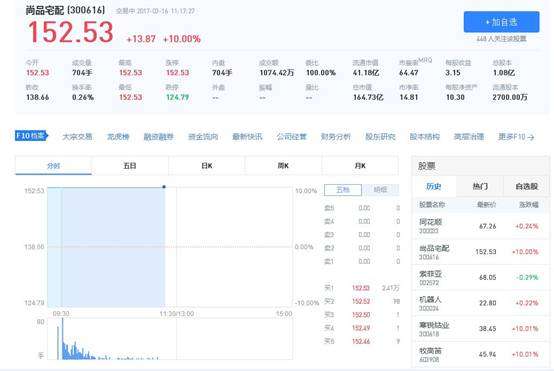Toggle order book to 明细 view

tap(381, 190)
